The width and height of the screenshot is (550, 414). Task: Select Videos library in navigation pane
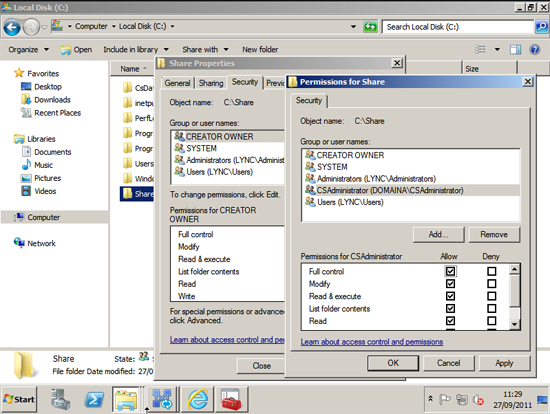pyautogui.click(x=45, y=191)
